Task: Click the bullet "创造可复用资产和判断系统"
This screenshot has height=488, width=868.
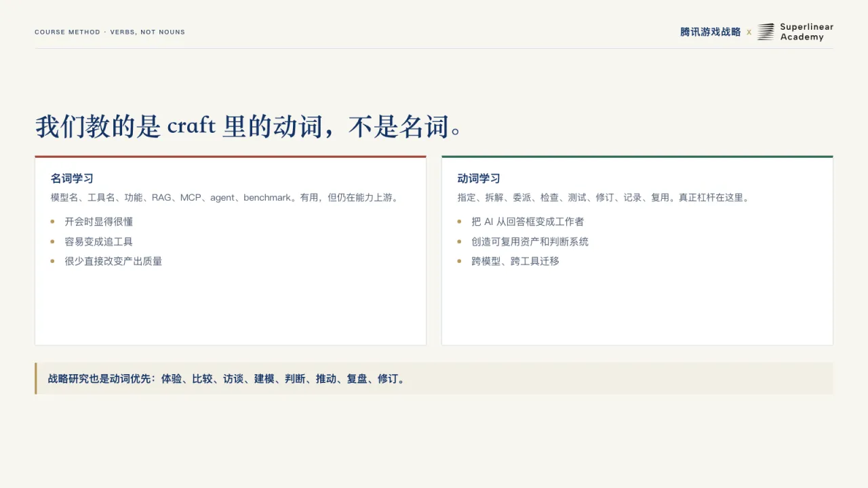Action: click(530, 241)
